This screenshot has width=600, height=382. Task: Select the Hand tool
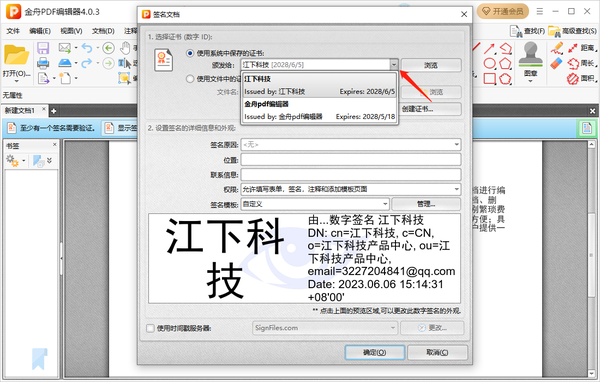[125, 48]
